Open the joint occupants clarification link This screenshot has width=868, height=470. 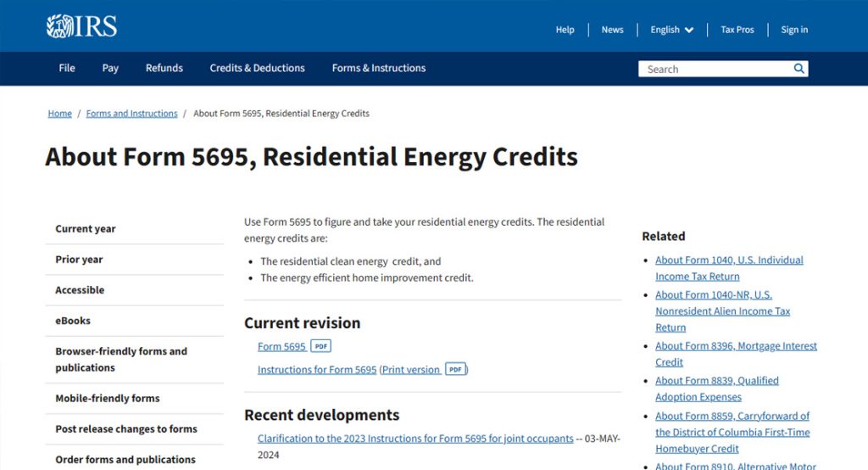click(x=415, y=439)
